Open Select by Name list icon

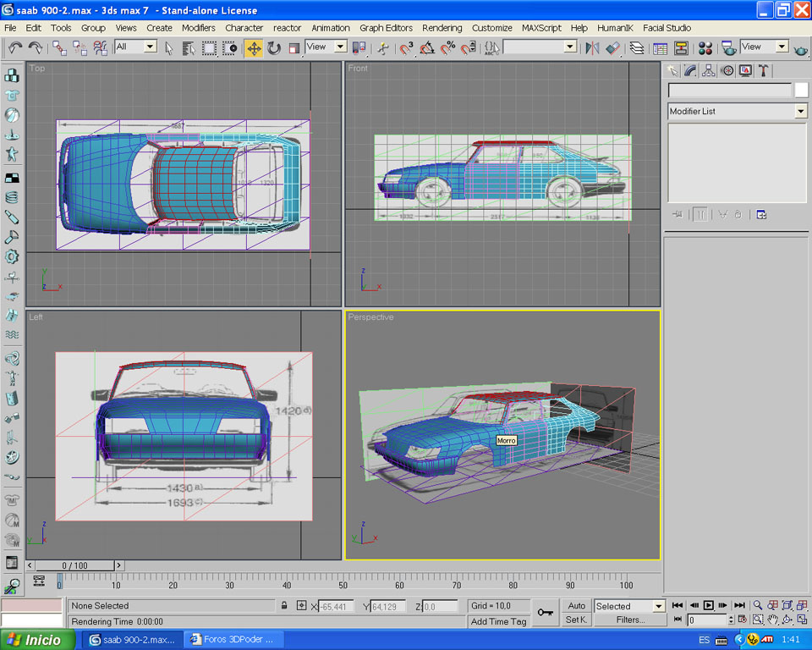click(189, 48)
